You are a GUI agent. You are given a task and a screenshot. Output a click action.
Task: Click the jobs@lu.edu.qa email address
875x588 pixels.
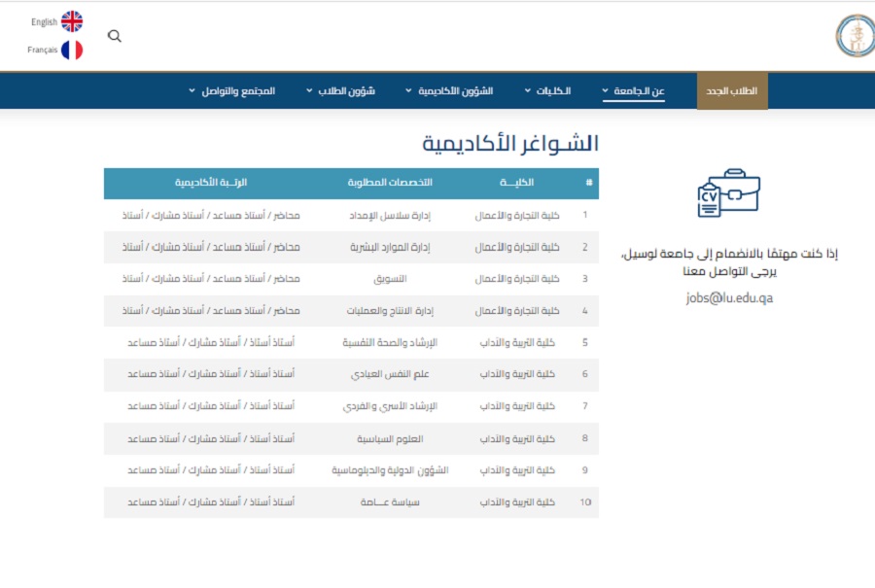tap(729, 298)
